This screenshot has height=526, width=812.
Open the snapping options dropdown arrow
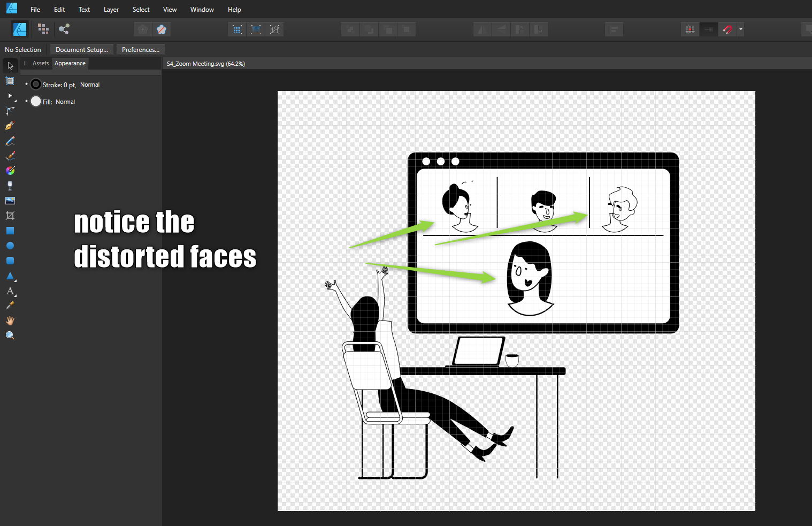point(740,29)
